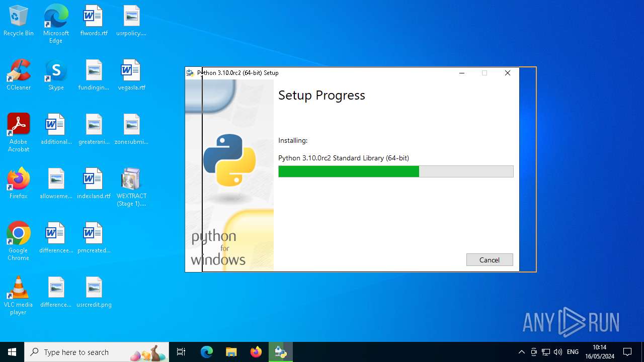Select the usrpolicy image file
The image size is (644, 362).
pyautogui.click(x=131, y=21)
